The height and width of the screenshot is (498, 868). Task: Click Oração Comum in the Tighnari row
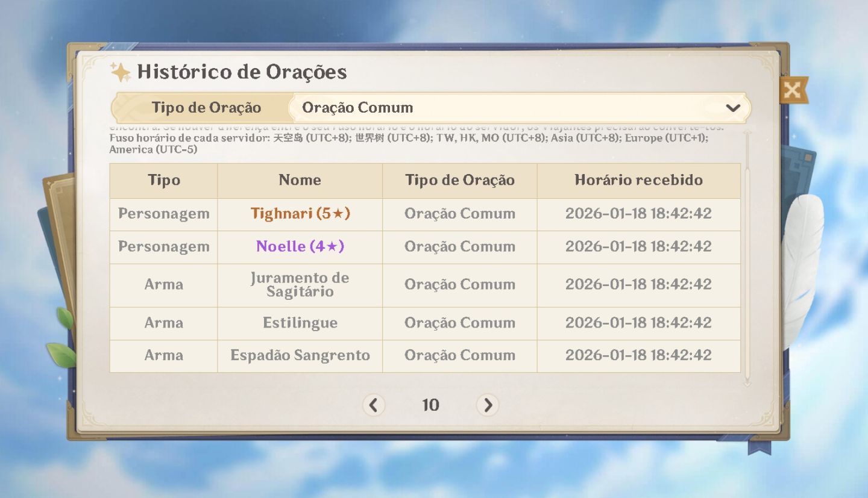(x=460, y=214)
